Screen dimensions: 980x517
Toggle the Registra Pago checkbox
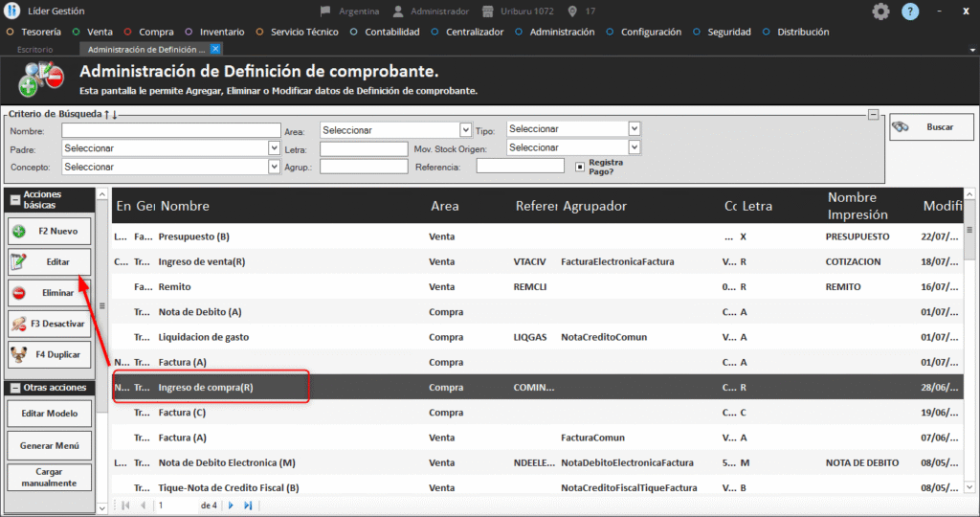click(x=580, y=167)
